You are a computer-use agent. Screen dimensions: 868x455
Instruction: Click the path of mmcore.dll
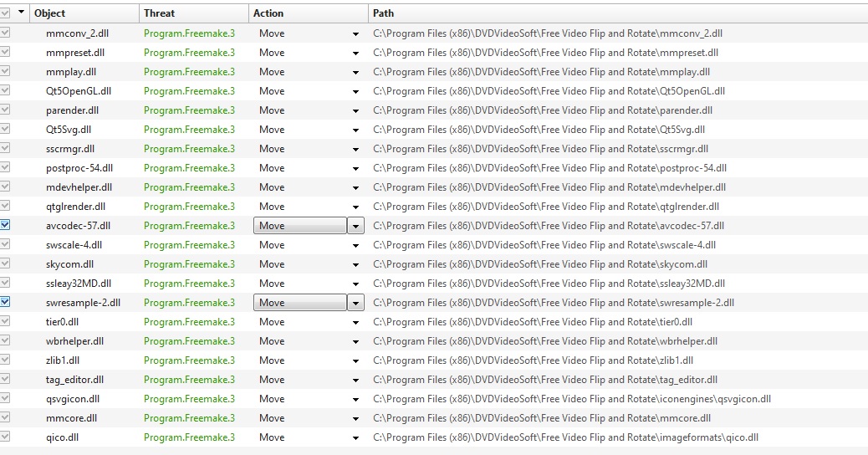[x=542, y=418]
